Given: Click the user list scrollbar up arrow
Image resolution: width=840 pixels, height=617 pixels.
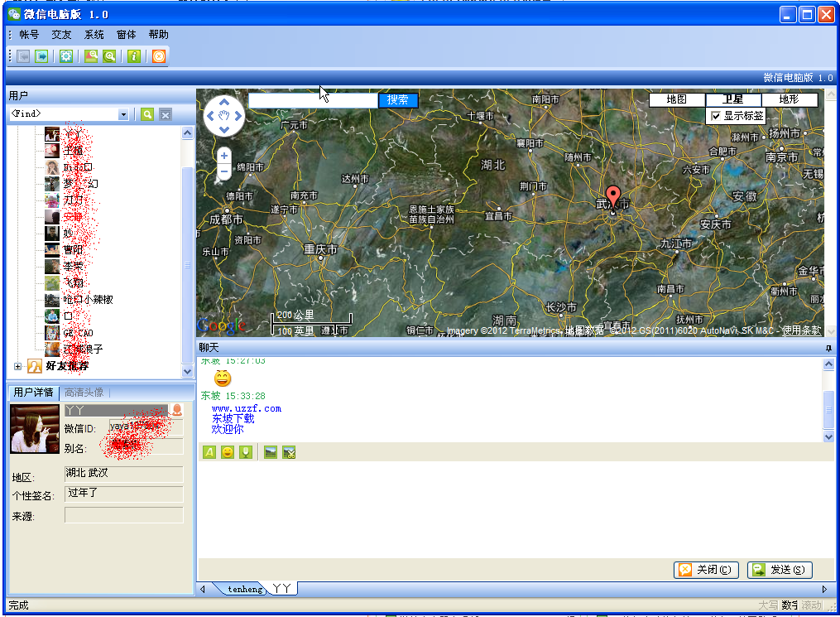Looking at the screenshot, I should 188,133.
